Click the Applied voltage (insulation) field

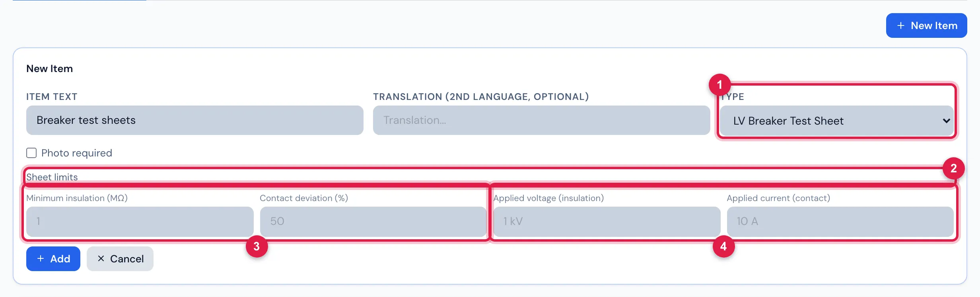pos(607,221)
